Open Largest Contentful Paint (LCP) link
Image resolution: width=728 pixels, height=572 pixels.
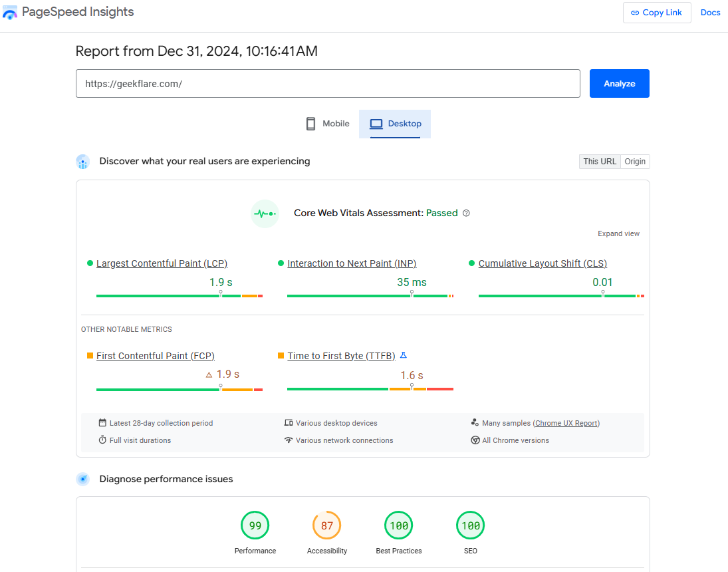162,263
